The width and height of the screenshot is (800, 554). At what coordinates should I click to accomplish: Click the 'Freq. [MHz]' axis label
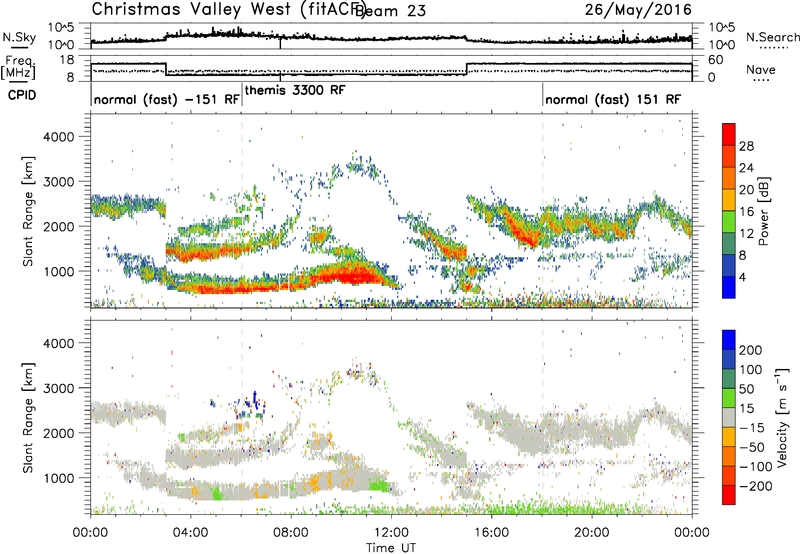(18, 68)
